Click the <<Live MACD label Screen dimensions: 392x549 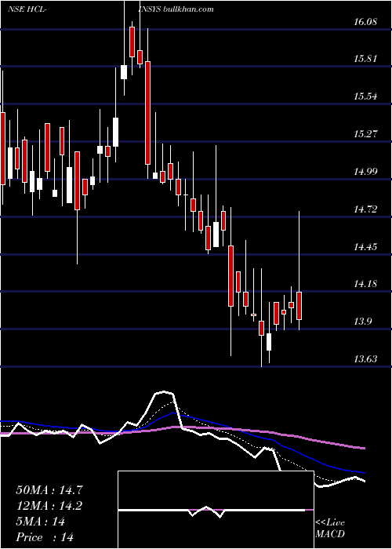click(330, 528)
